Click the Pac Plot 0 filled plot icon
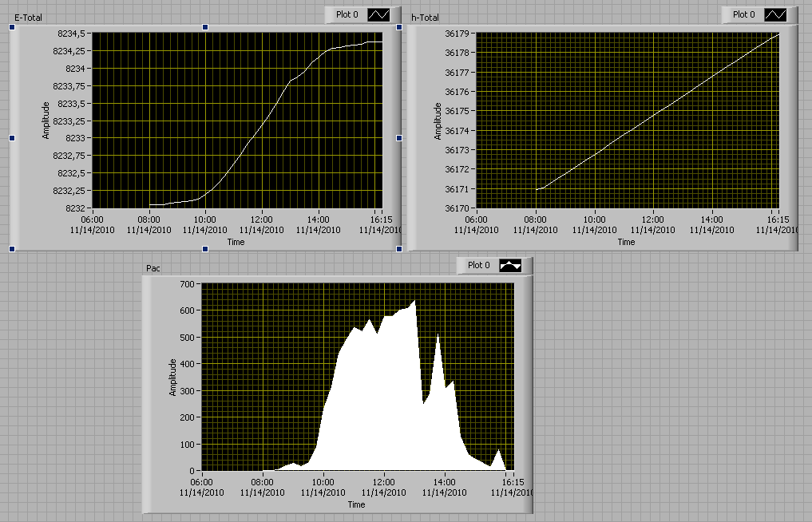The width and height of the screenshot is (812, 522). click(x=510, y=266)
